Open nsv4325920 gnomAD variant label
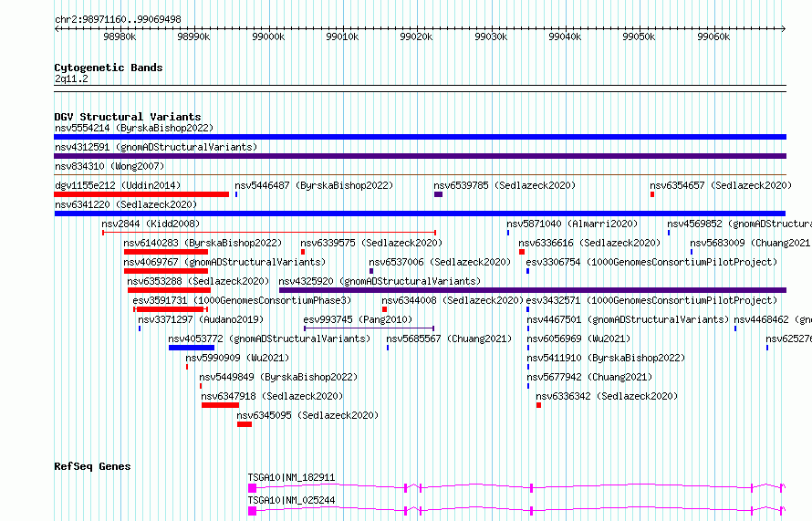Viewport: 812px width, 521px height. (380, 281)
